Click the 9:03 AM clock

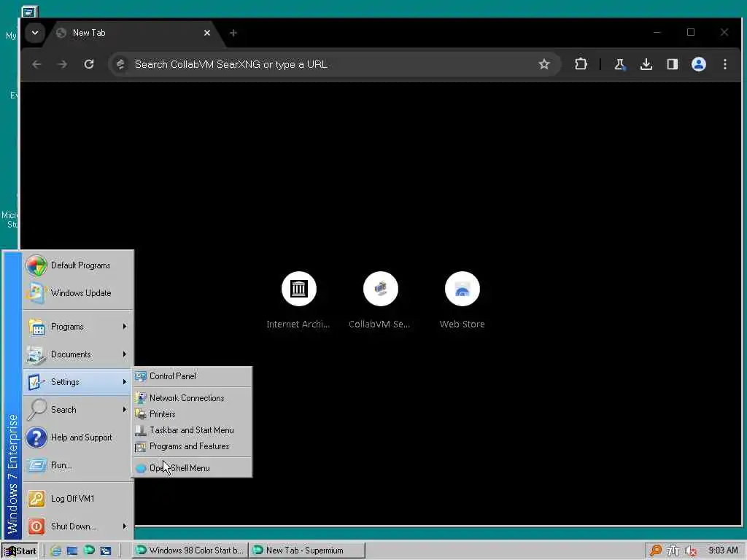tap(723, 551)
